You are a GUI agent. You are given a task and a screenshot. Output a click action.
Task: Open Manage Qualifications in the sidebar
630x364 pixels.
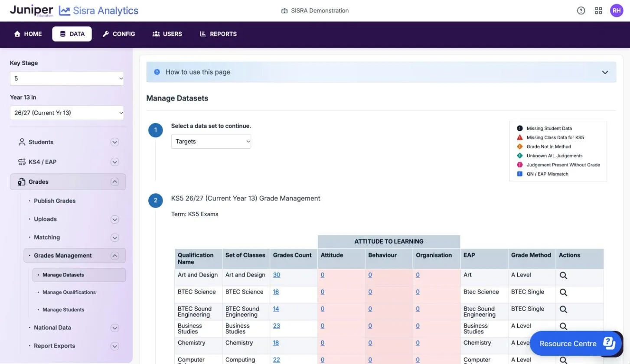tap(69, 292)
